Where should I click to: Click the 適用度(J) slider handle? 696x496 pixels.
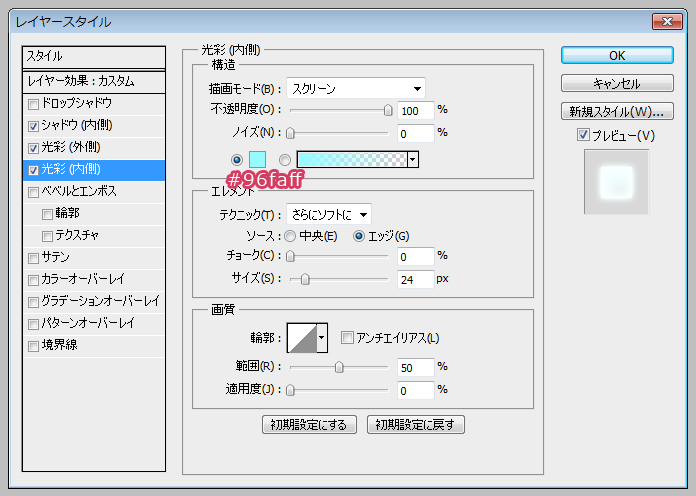(x=290, y=390)
